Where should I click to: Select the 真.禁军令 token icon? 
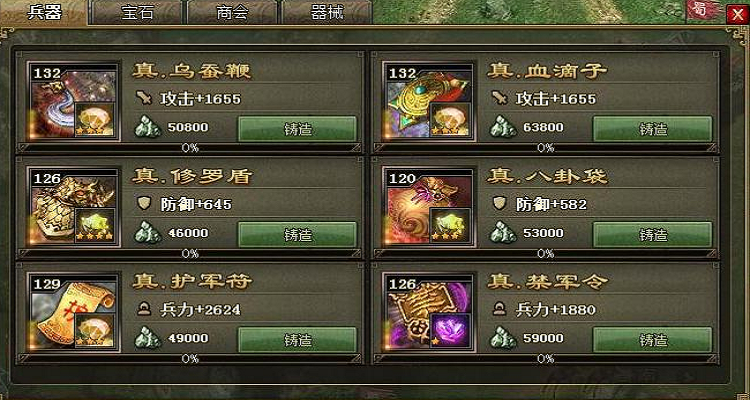pos(429,312)
